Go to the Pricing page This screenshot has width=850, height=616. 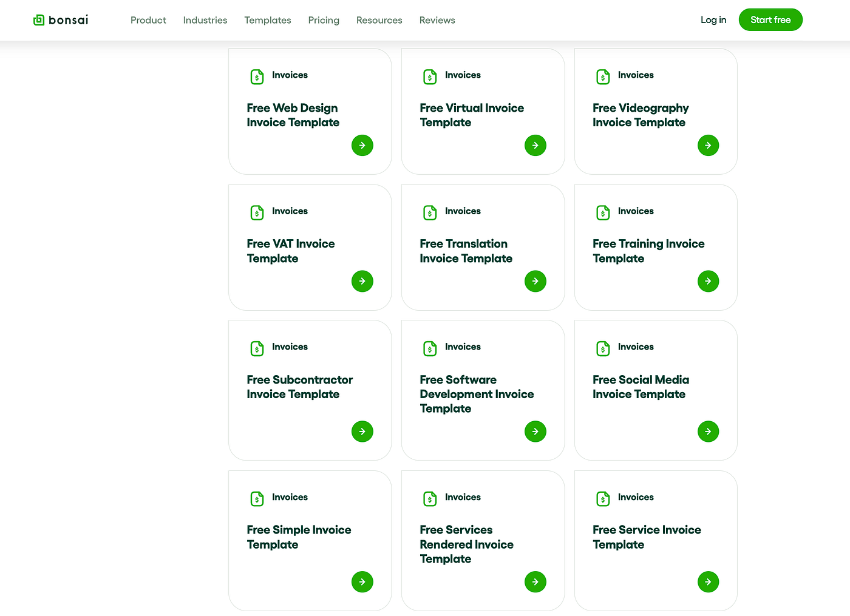(x=324, y=20)
